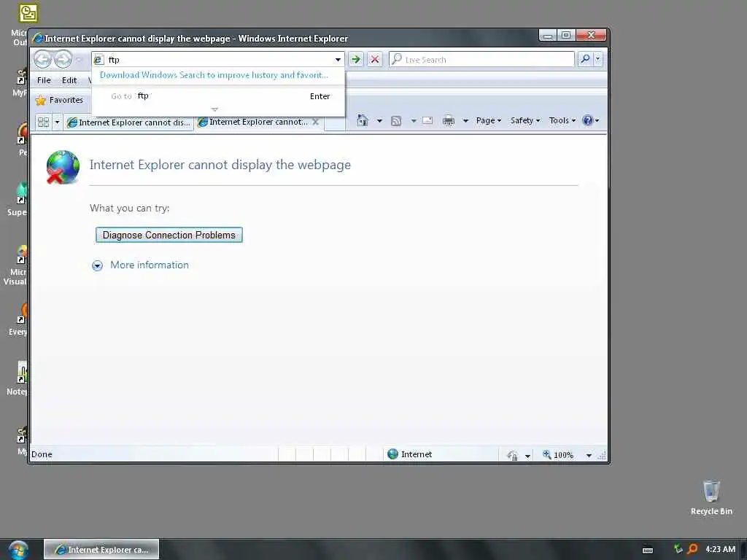
Task: Click the Internet Explorer taskbar button
Action: [101, 550]
